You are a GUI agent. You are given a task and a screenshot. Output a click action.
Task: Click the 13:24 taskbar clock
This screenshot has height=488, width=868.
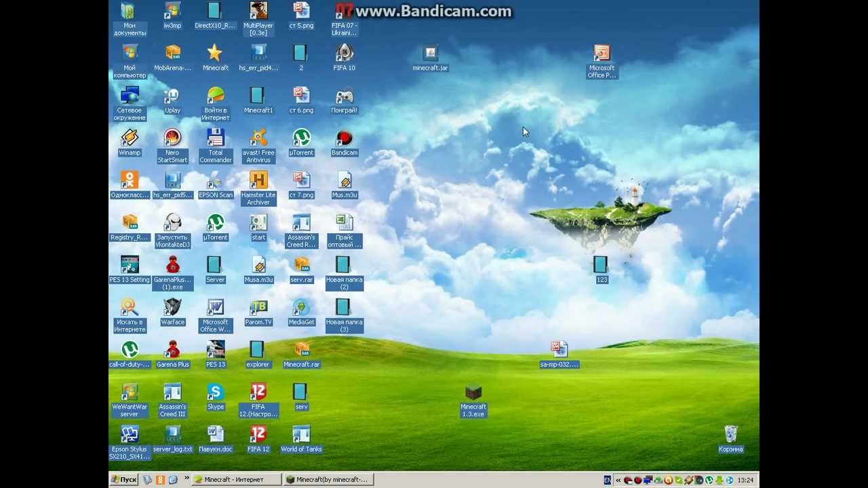click(745, 480)
